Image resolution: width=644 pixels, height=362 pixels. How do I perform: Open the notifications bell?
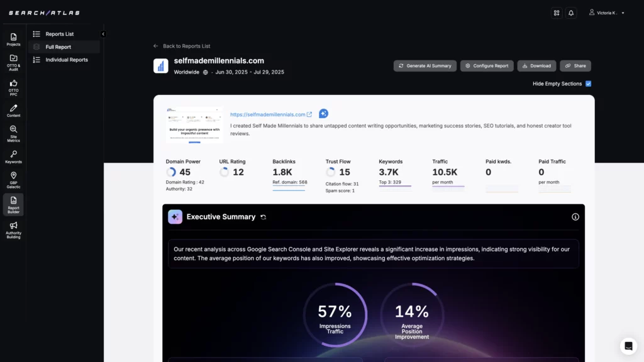point(571,13)
